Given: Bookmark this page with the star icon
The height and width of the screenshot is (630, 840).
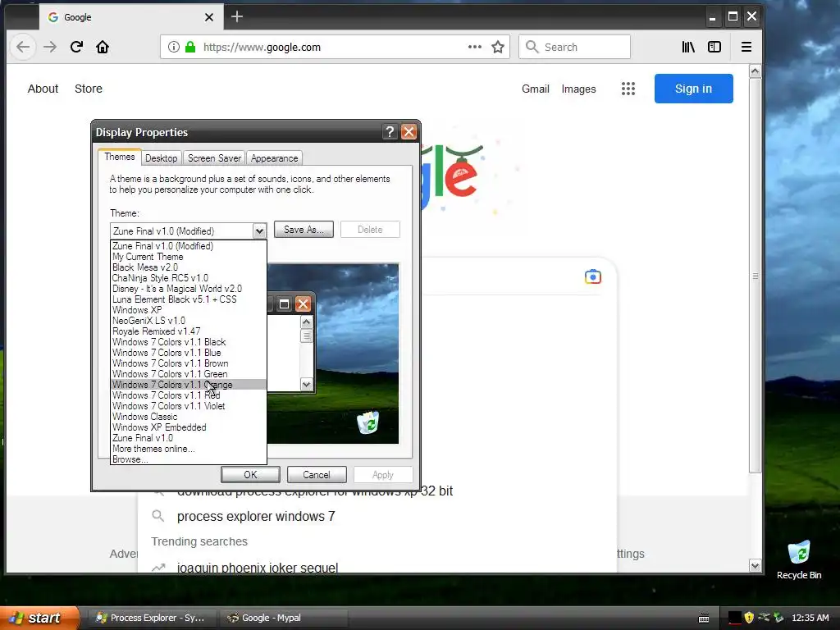Looking at the screenshot, I should 498,47.
